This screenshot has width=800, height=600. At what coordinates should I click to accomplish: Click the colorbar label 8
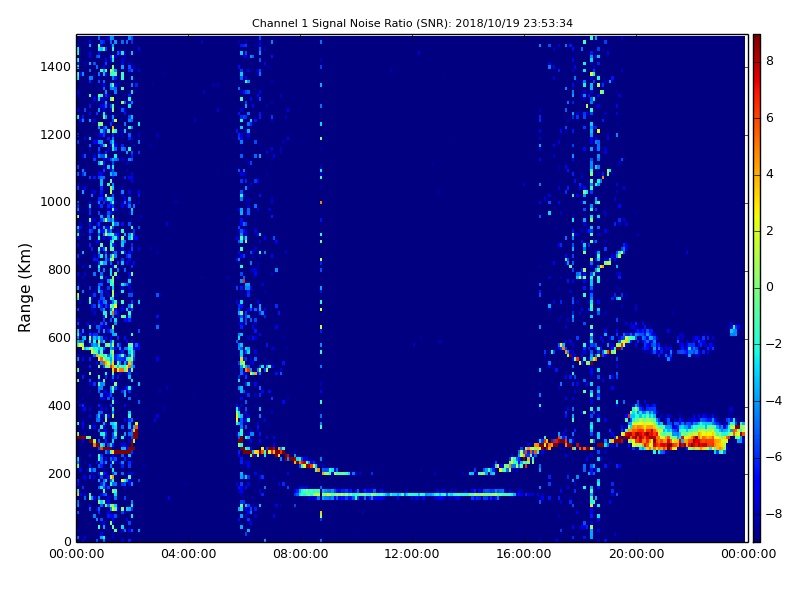770,61
